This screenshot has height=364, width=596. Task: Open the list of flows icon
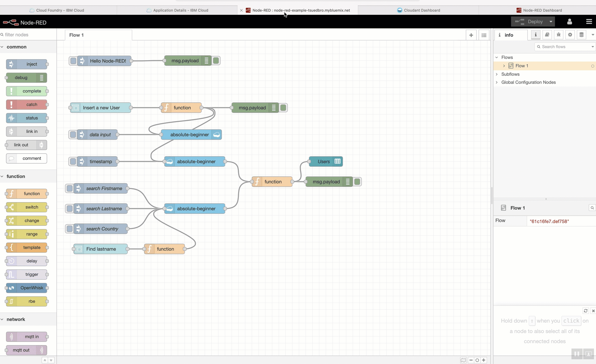point(484,35)
